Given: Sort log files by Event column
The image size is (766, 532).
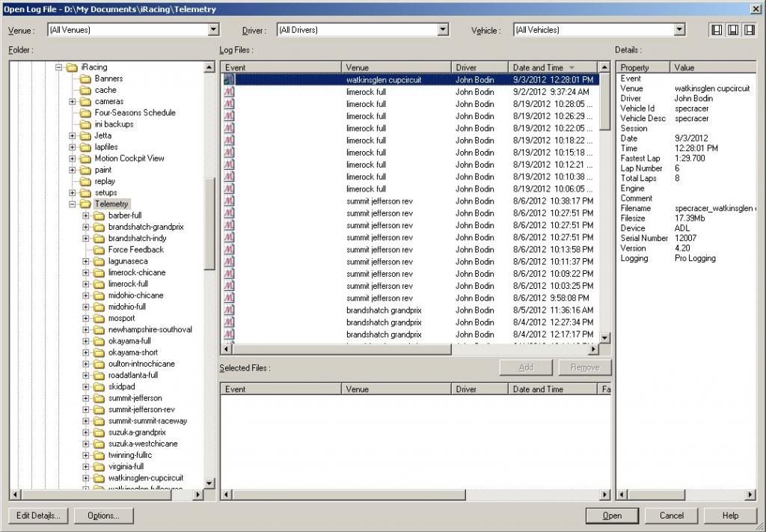Looking at the screenshot, I should click(281, 67).
